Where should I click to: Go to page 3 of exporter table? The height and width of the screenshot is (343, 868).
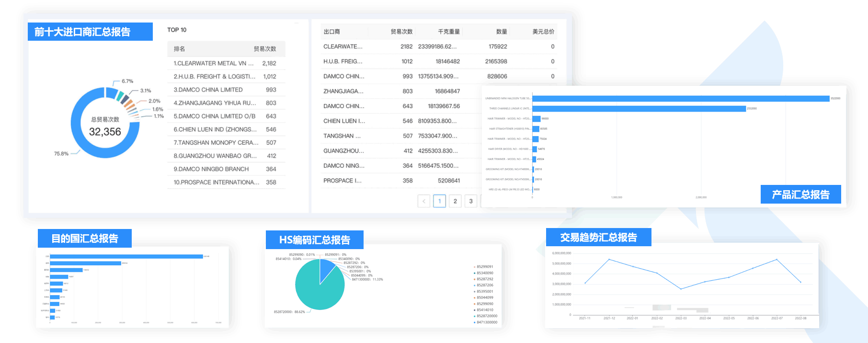471,201
